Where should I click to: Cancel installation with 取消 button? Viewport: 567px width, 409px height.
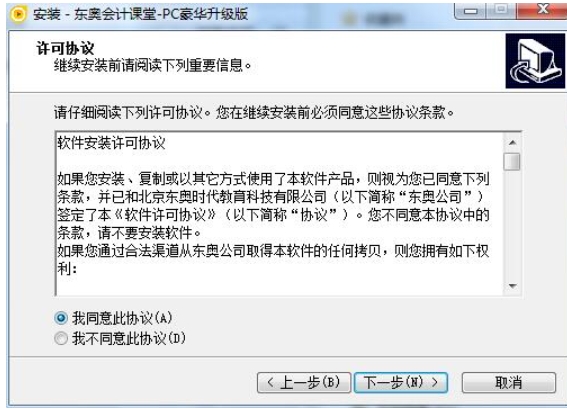(x=508, y=382)
